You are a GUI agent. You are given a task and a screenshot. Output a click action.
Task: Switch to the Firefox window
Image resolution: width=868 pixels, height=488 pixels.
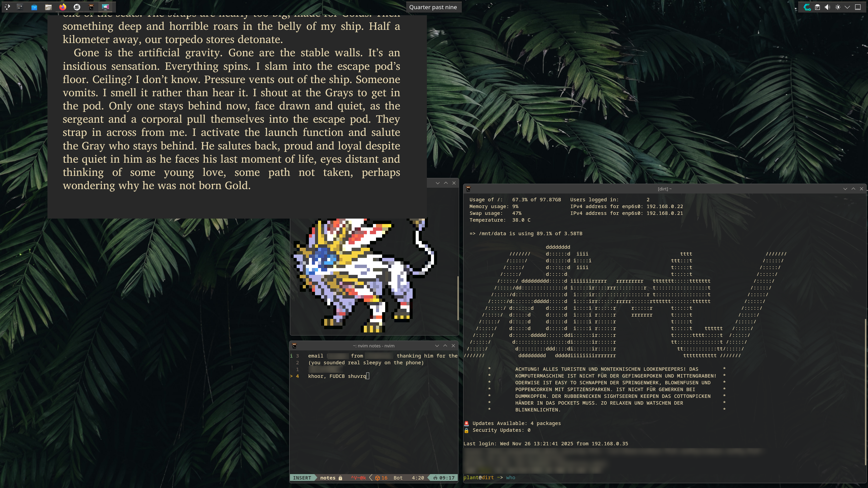click(x=63, y=7)
